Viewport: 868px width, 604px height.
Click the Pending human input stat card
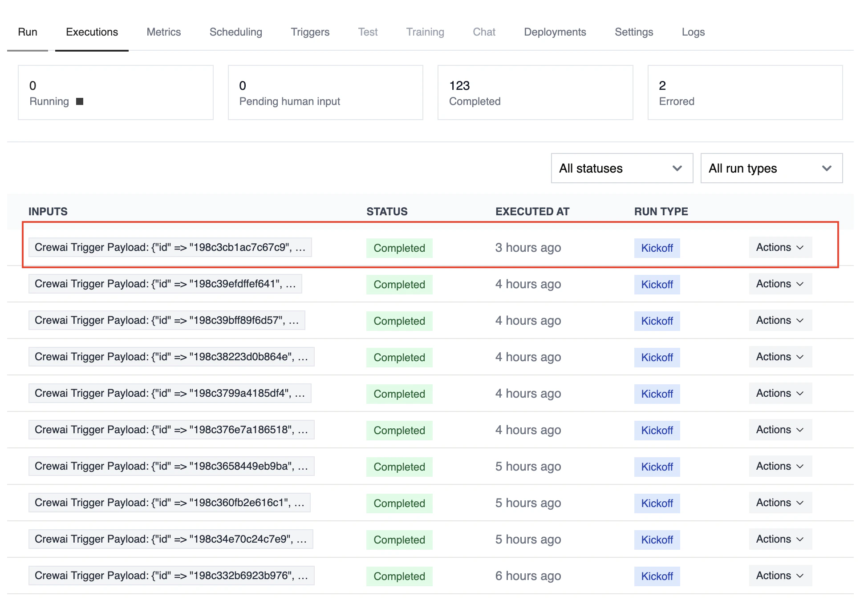click(325, 93)
